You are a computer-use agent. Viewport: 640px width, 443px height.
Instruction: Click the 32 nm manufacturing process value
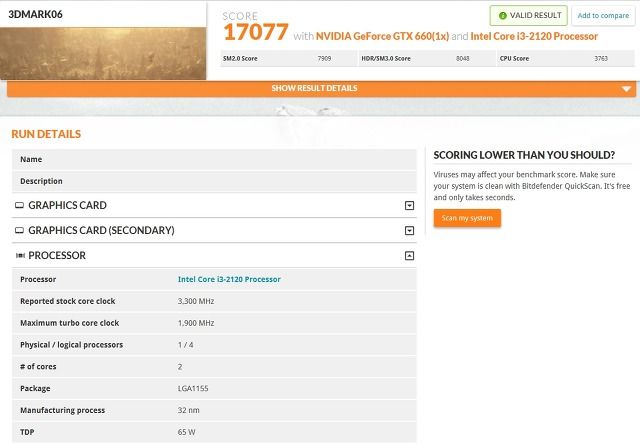[x=188, y=410]
